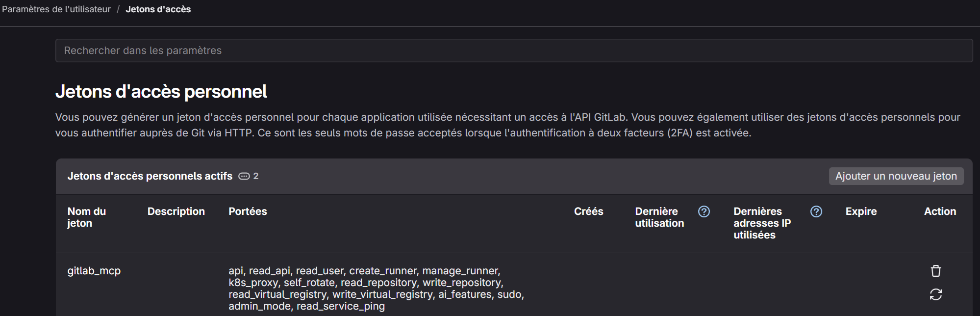The width and height of the screenshot is (980, 316).
Task: Click the token count icon beside the active tokens title
Action: [244, 176]
